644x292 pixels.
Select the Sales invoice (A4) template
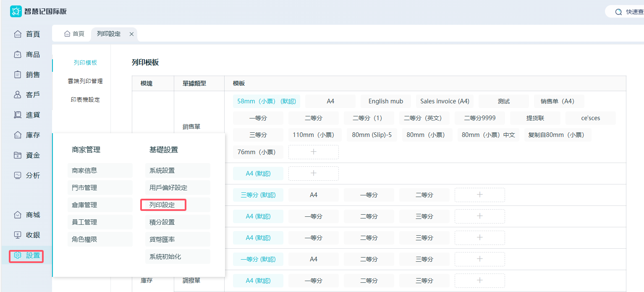tap(445, 101)
